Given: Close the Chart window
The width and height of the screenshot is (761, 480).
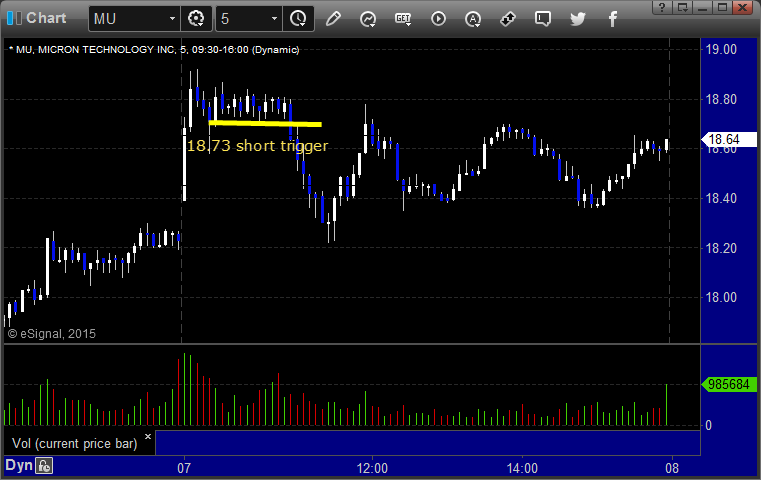Looking at the screenshot, I should coord(743,7).
